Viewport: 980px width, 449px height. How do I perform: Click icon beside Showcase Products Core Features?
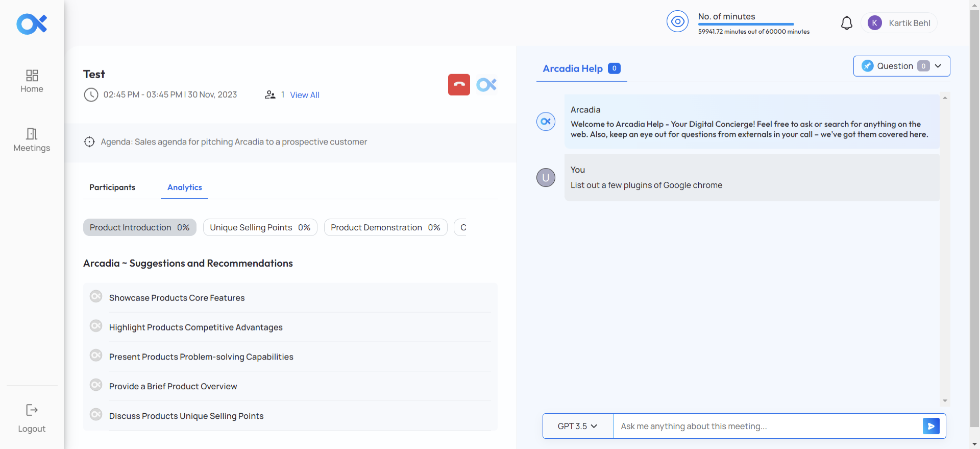click(x=96, y=296)
